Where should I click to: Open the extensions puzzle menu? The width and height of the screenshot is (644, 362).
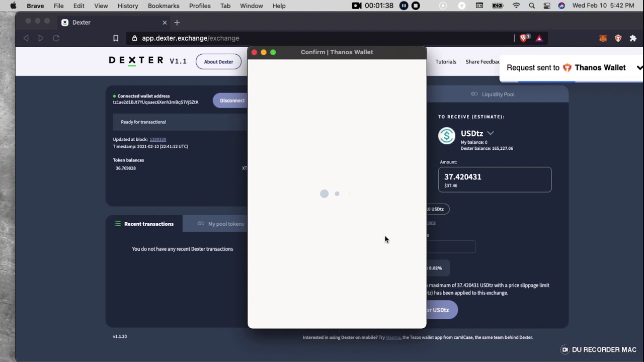[x=633, y=38]
